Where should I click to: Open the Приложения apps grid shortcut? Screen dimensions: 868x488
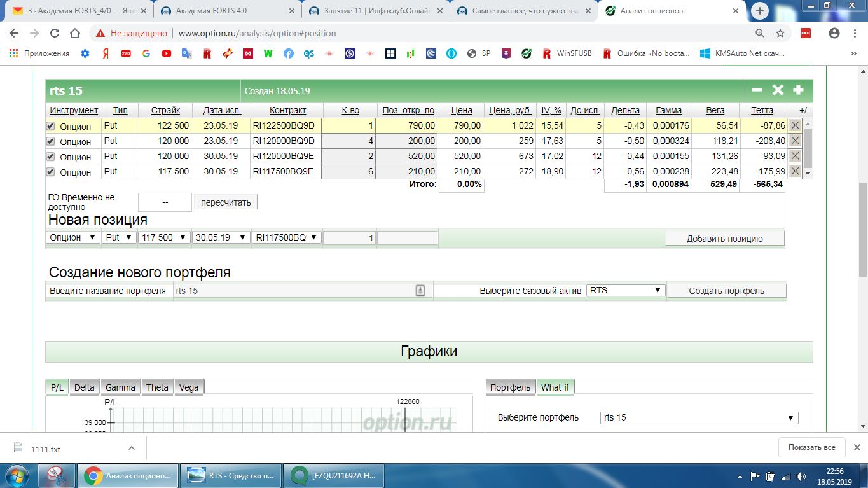click(39, 53)
